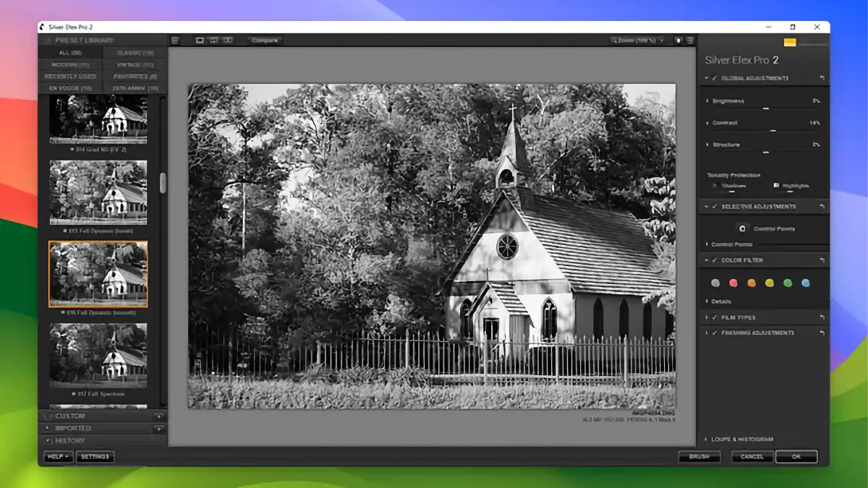868x488 pixels.
Task: Click the Add Control Point icon
Action: click(742, 228)
